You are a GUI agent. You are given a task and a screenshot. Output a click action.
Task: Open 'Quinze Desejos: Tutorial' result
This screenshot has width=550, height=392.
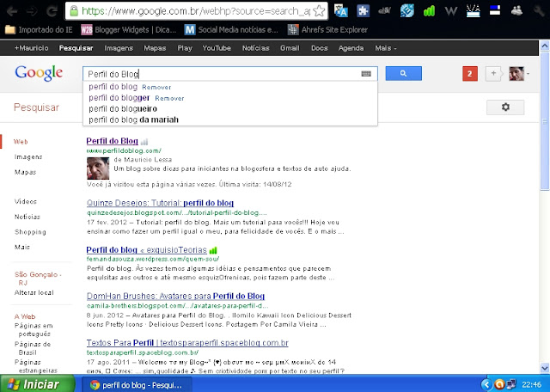pyautogui.click(x=160, y=203)
